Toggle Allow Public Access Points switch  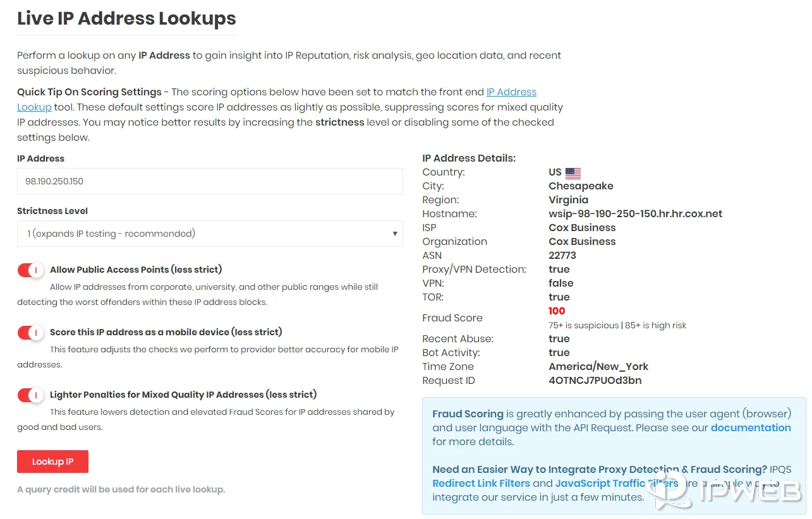coord(30,270)
